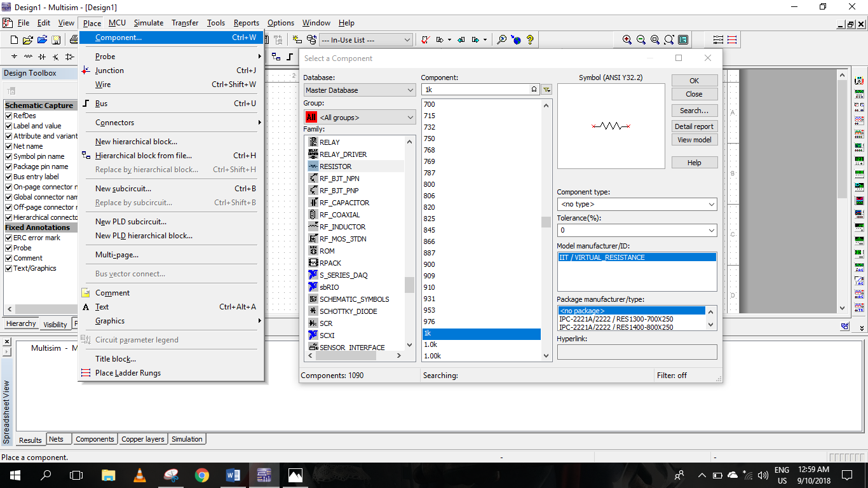The height and width of the screenshot is (488, 868).
Task: Expand the Connectors submenu
Action: tap(170, 123)
